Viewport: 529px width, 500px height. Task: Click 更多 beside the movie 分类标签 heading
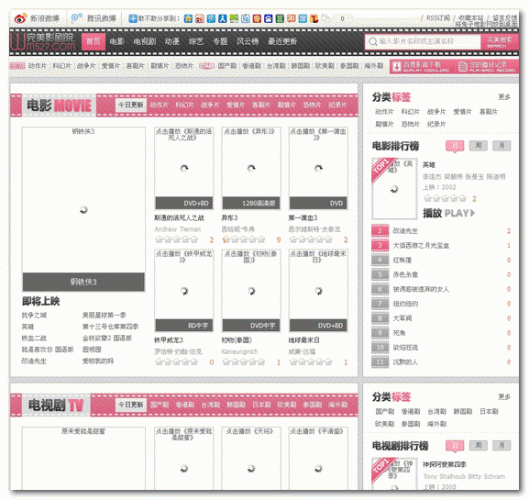tap(504, 97)
